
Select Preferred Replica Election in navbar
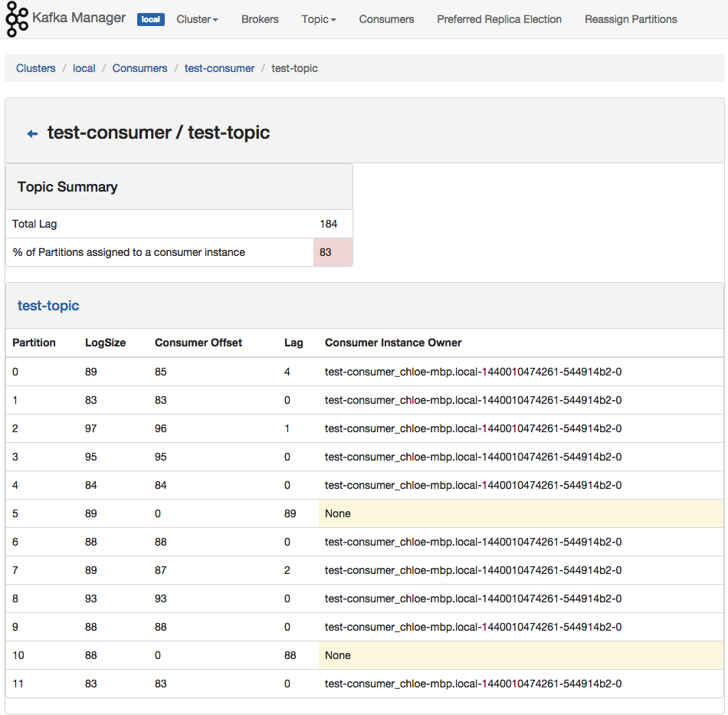[x=499, y=19]
